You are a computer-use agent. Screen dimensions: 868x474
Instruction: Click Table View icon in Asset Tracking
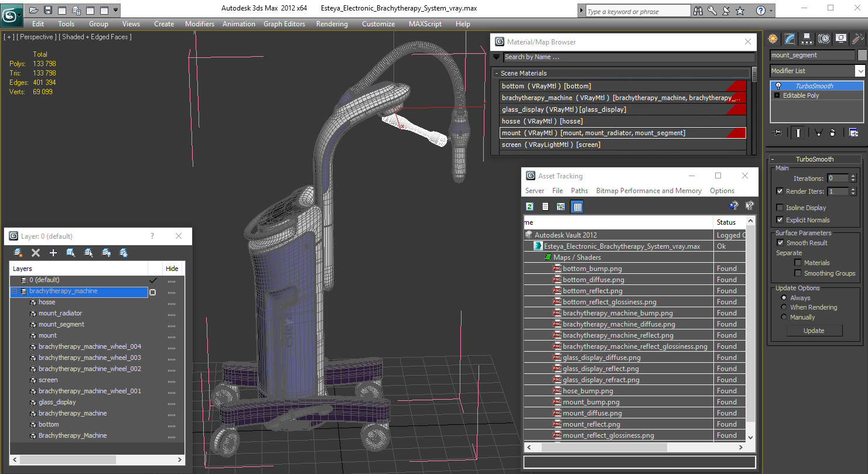(x=577, y=206)
